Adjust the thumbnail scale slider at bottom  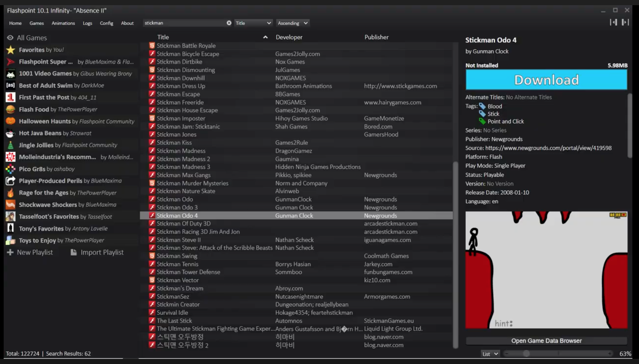pyautogui.click(x=559, y=354)
